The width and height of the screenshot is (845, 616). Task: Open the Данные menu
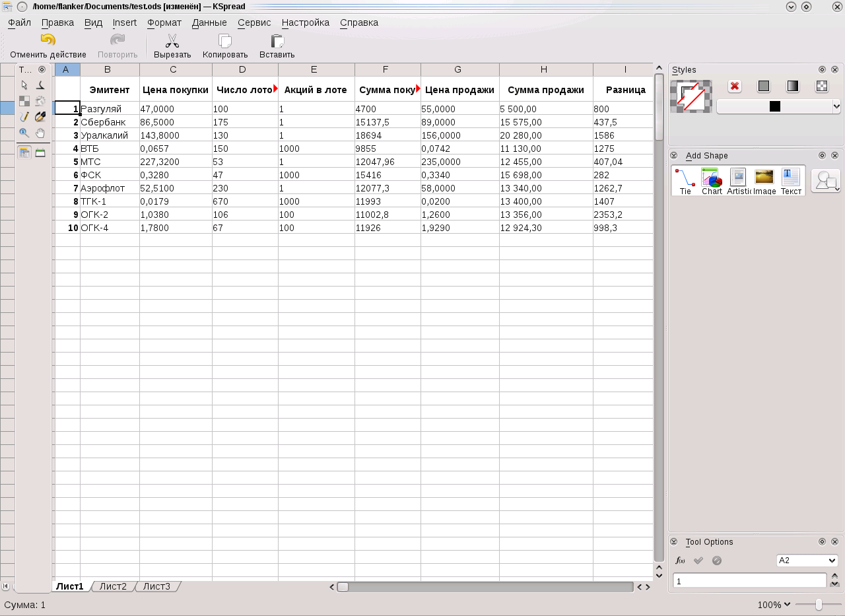(209, 22)
